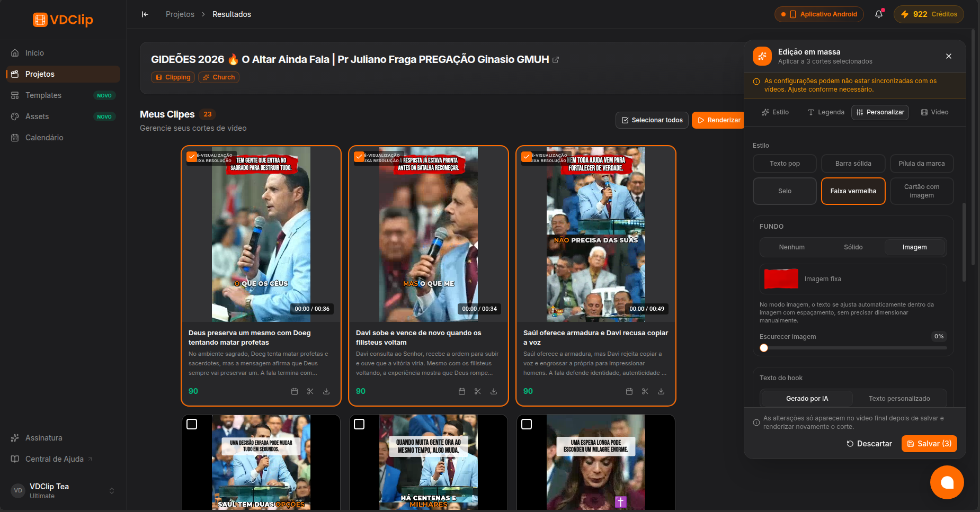Image resolution: width=980 pixels, height=512 pixels.
Task: Schedule the Deus preserva clip via calendar icon
Action: [295, 391]
